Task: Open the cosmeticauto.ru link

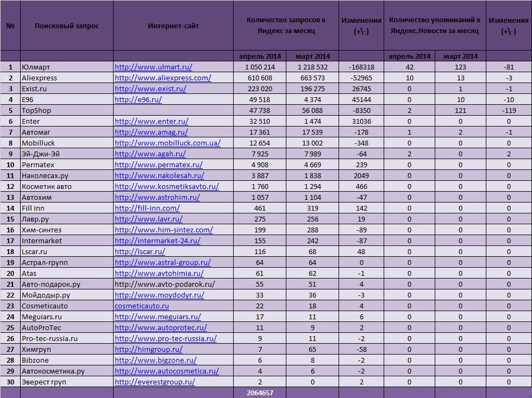Action: click(x=142, y=306)
